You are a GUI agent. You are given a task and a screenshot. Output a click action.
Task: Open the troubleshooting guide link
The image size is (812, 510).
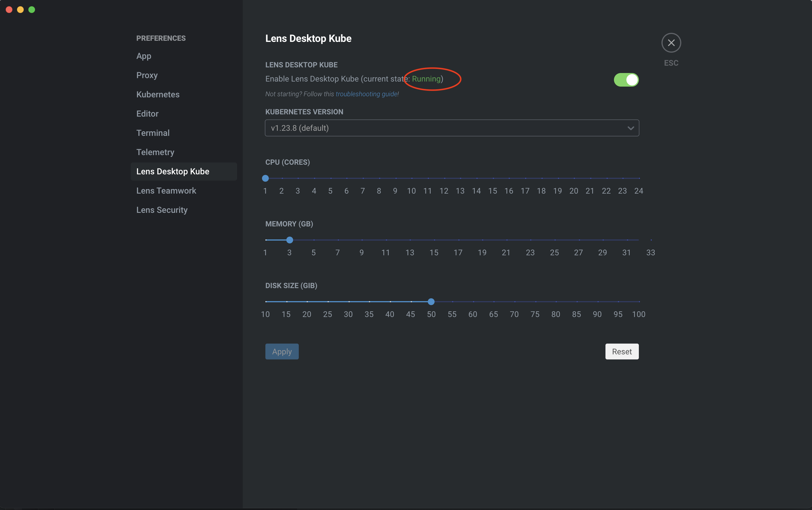click(367, 94)
